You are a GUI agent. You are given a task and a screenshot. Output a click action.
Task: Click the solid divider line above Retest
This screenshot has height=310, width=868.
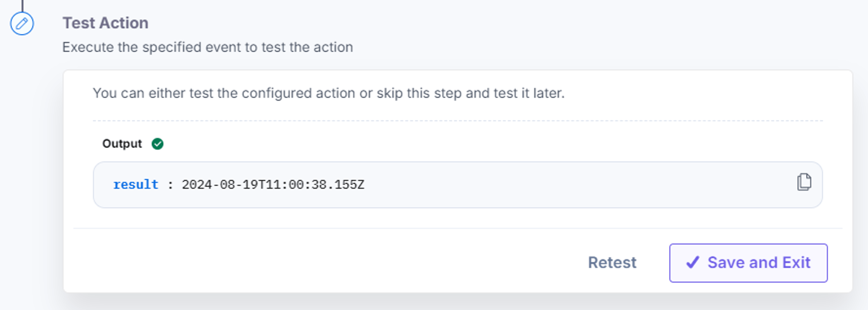pos(458,228)
